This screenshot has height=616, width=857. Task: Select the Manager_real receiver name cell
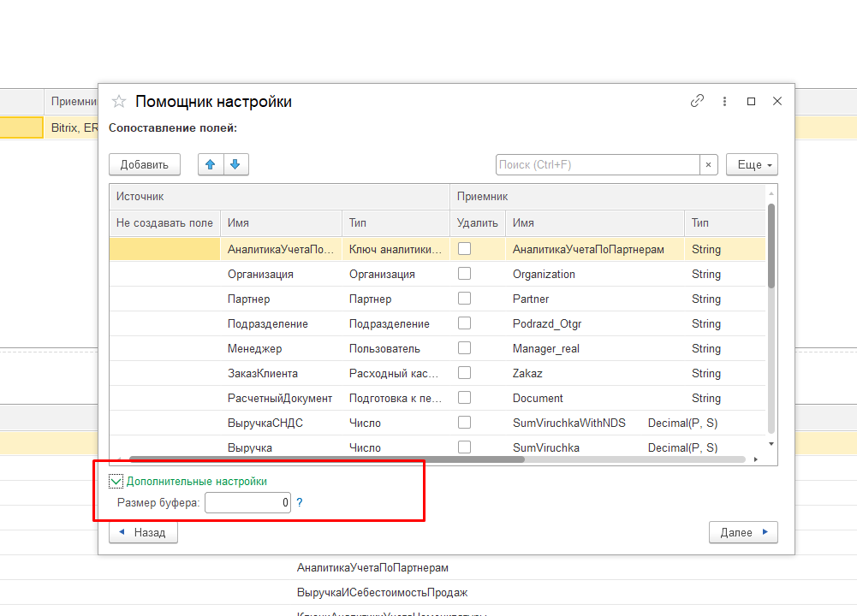(595, 348)
